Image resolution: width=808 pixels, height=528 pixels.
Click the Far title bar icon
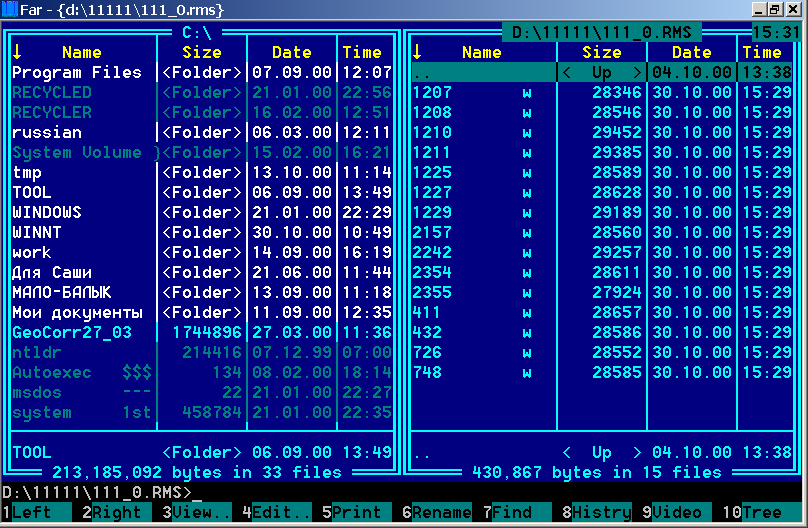click(x=9, y=9)
